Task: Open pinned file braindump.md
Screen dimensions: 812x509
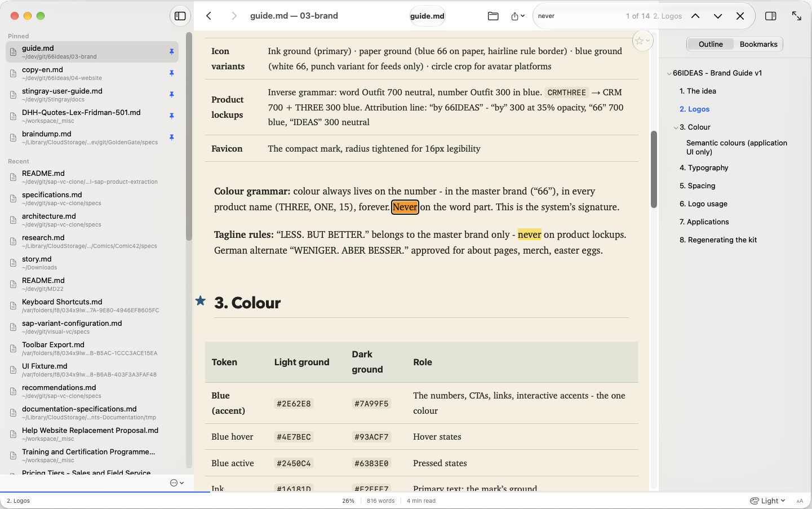Action: tap(92, 138)
